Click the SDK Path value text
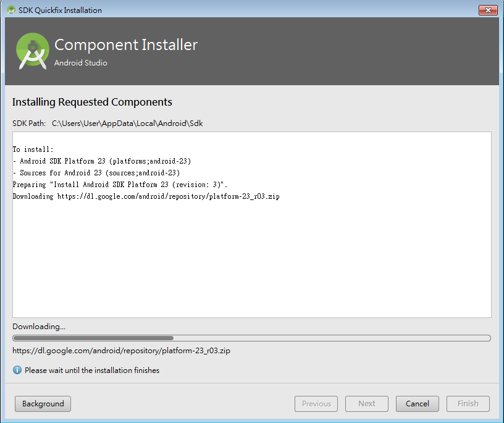This screenshot has height=423, width=504. pos(127,124)
